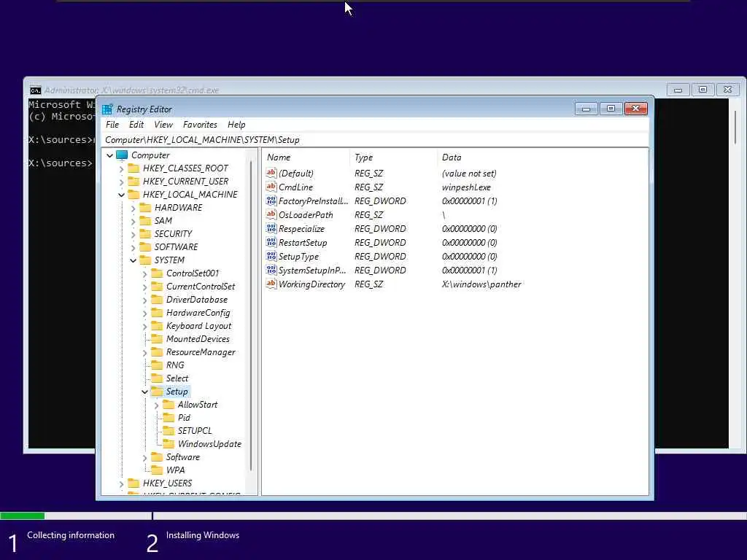The image size is (747, 560).
Task: Minimize the cmd.exe window
Action: (678, 90)
